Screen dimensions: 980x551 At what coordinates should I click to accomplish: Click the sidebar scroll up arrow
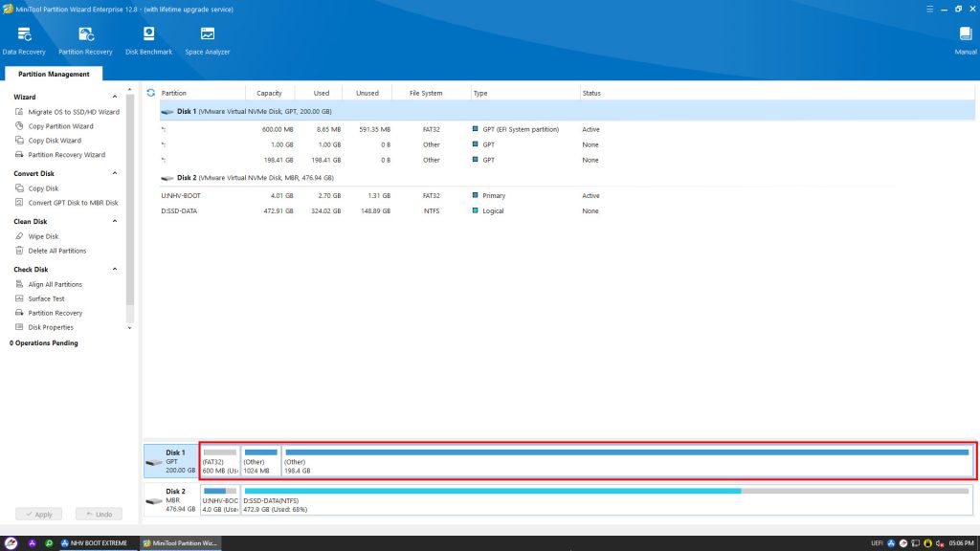[129, 90]
